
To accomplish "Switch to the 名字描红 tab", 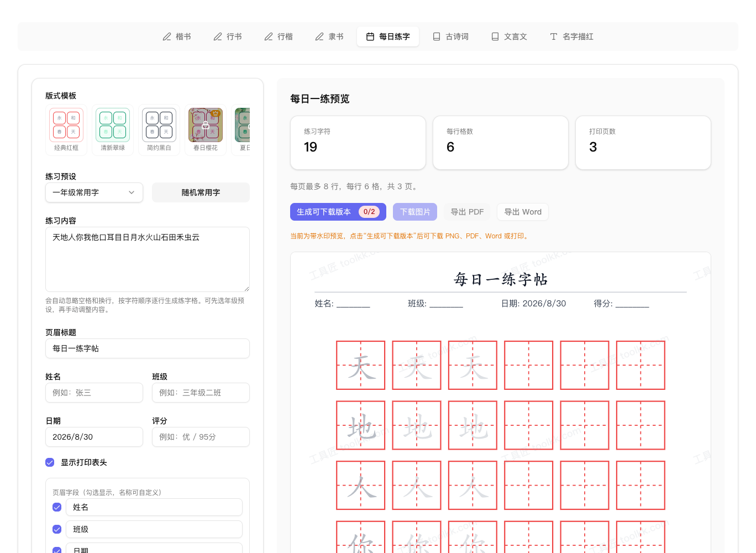I will tap(571, 36).
